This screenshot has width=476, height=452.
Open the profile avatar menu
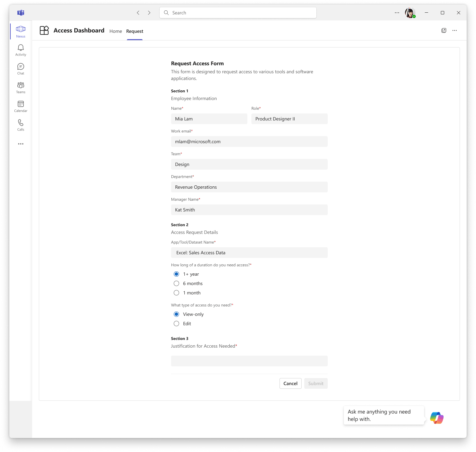(x=410, y=13)
